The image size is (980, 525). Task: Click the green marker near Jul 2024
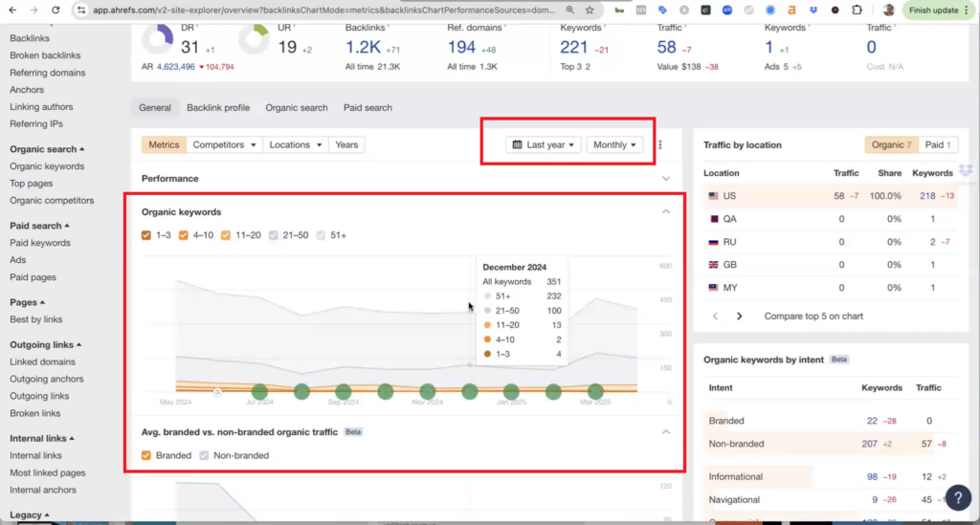[259, 391]
